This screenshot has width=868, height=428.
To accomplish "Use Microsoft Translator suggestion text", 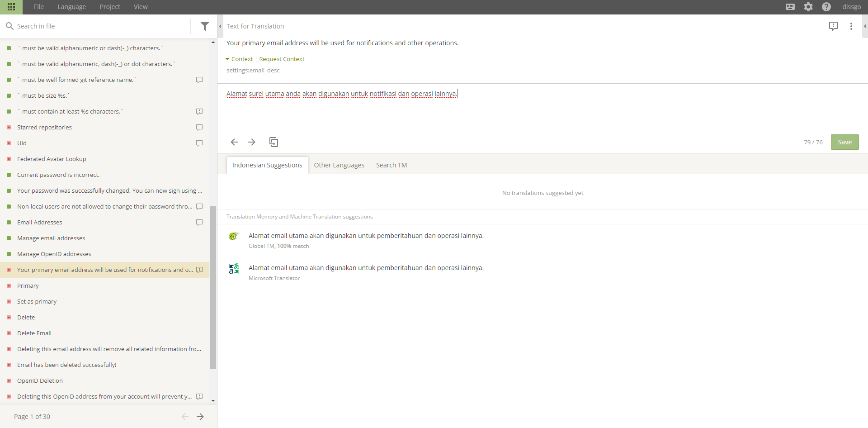I will [366, 268].
